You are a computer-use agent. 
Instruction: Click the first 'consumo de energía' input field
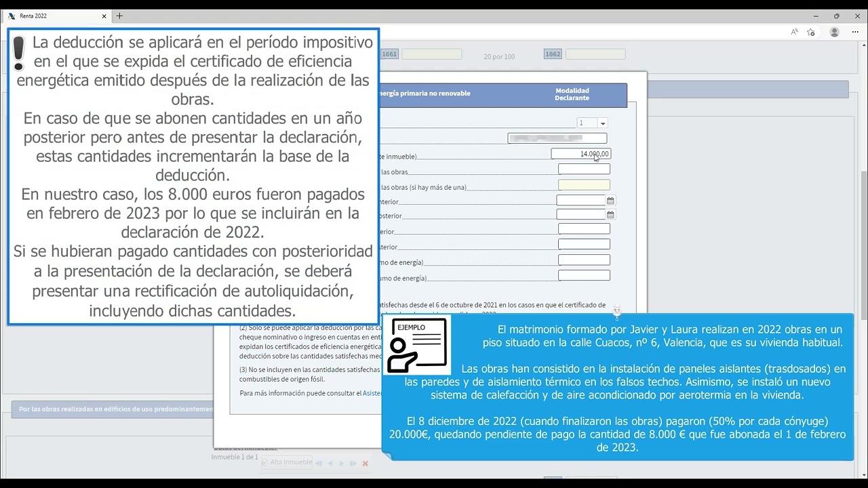pyautogui.click(x=584, y=260)
